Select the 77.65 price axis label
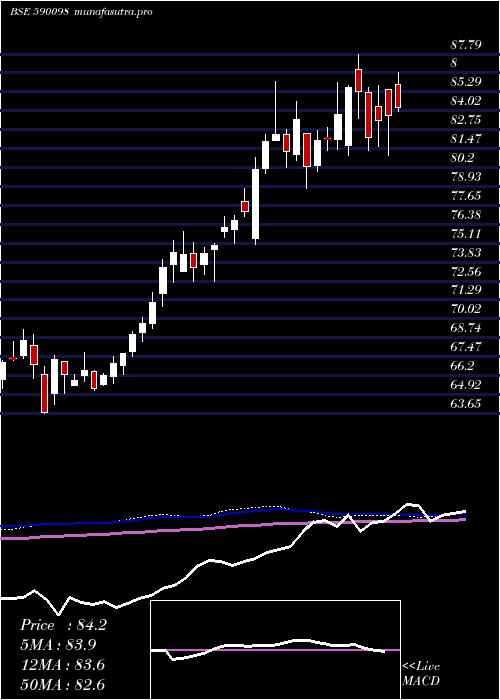The image size is (500, 700). pyautogui.click(x=466, y=196)
